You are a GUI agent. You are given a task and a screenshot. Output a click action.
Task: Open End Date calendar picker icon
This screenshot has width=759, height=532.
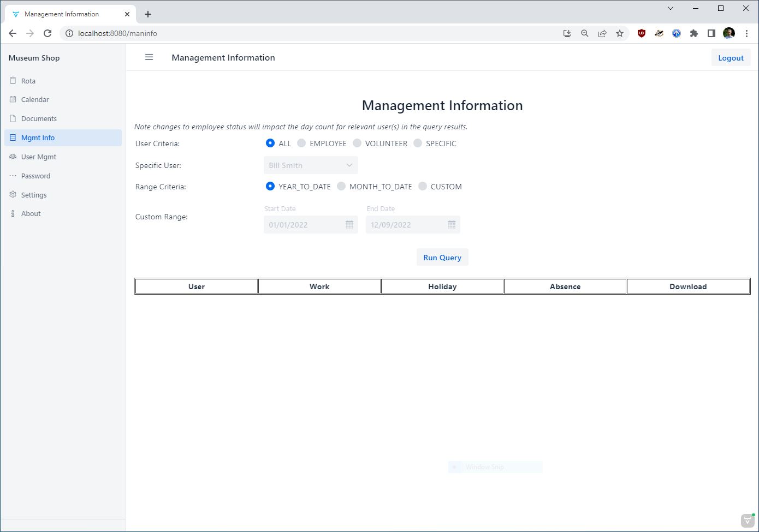click(x=452, y=225)
